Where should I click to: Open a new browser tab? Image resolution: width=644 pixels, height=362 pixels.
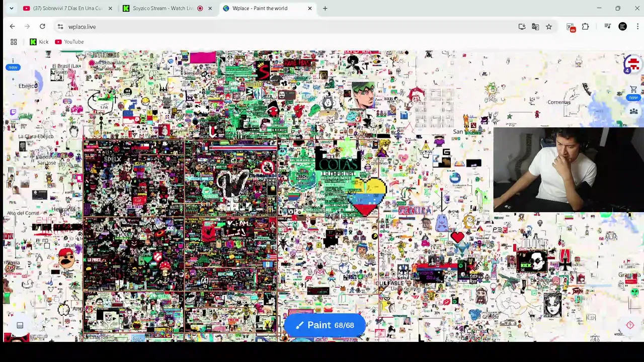pos(325,8)
